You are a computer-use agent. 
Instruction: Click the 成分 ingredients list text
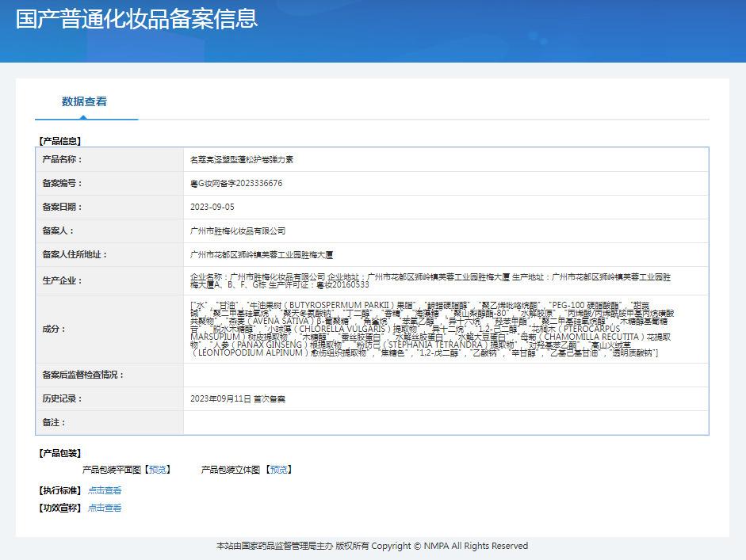coord(432,329)
